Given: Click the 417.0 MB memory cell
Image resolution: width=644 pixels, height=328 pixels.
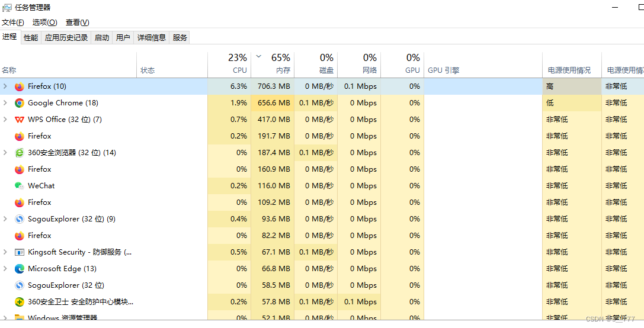Looking at the screenshot, I should (274, 120).
